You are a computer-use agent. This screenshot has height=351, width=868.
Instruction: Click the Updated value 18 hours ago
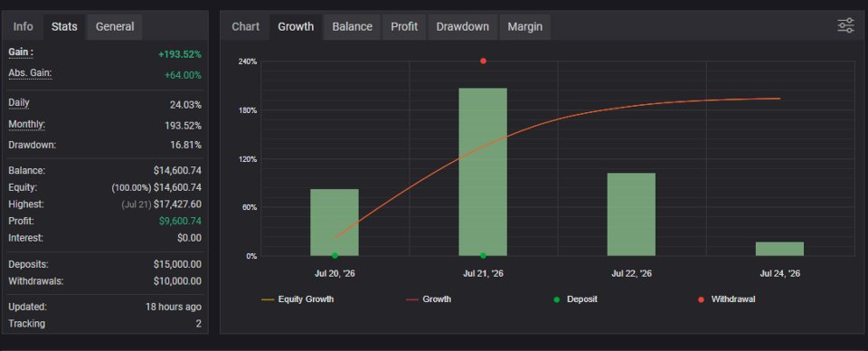(x=174, y=307)
